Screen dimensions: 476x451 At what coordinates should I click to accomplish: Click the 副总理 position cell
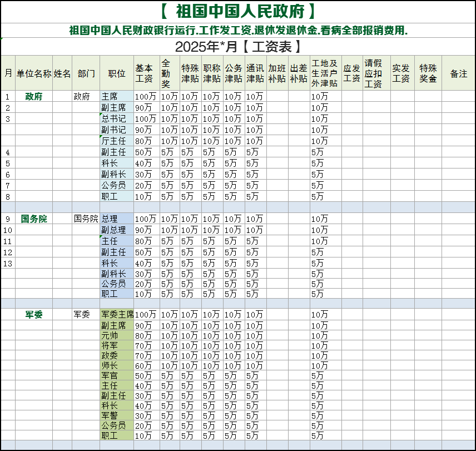(x=117, y=230)
